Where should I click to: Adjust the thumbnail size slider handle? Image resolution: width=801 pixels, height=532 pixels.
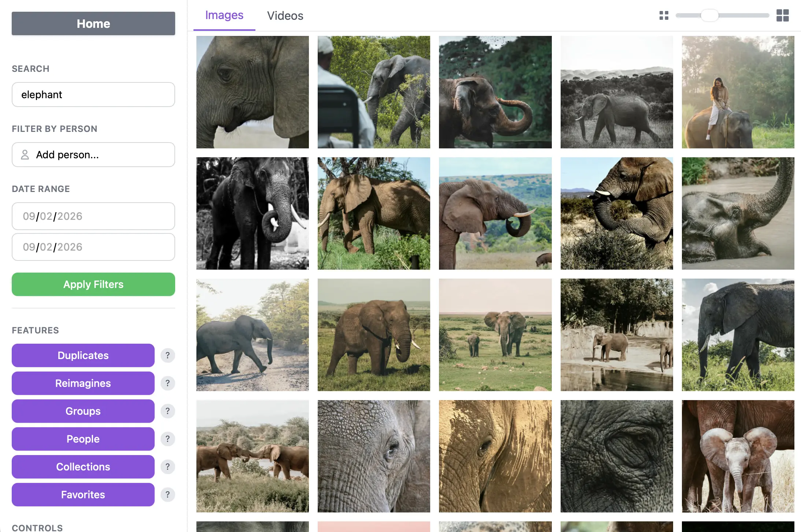click(x=710, y=15)
